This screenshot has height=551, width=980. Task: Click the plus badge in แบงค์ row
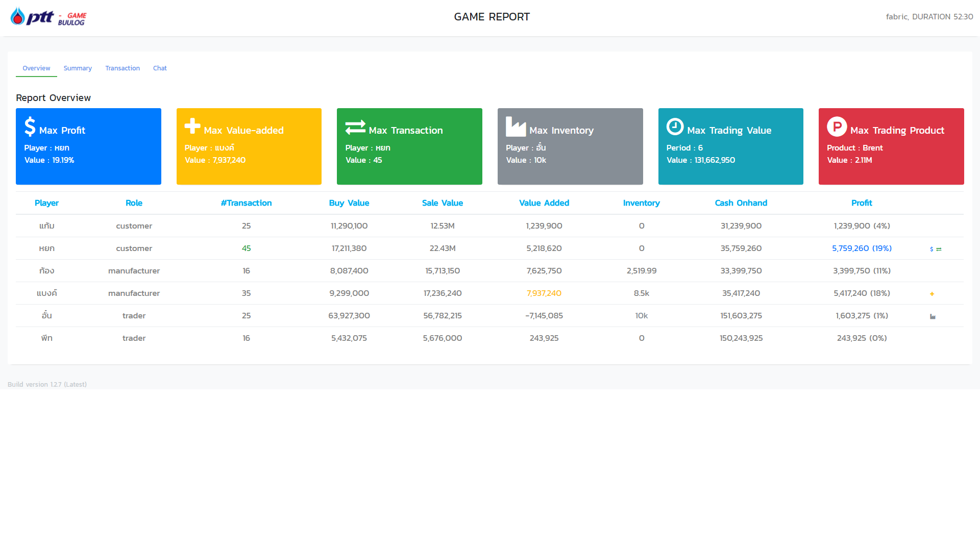click(932, 294)
